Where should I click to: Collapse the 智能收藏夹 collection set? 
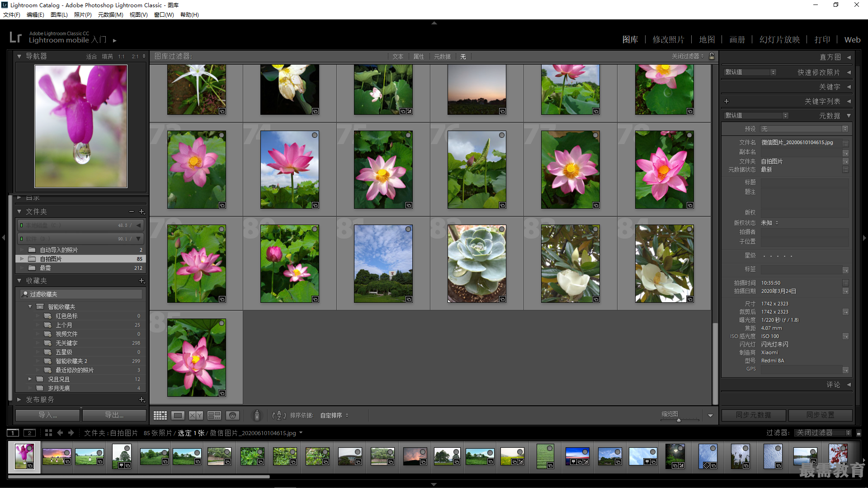(x=30, y=306)
